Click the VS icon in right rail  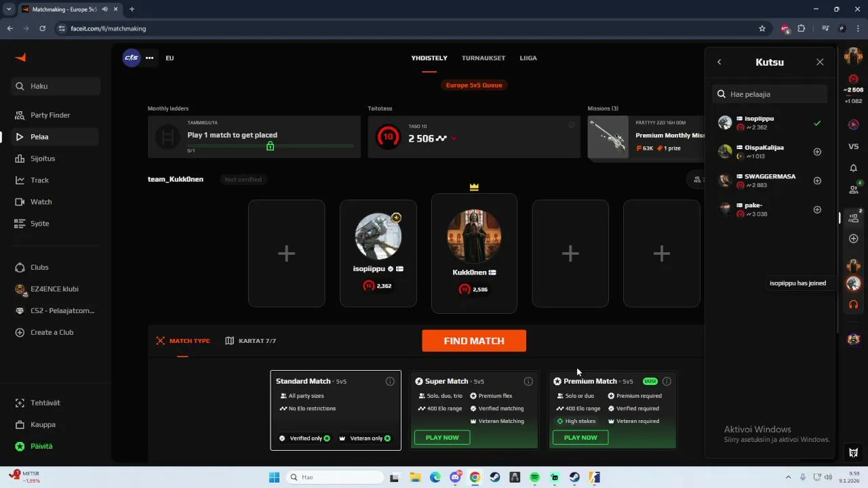pyautogui.click(x=853, y=146)
